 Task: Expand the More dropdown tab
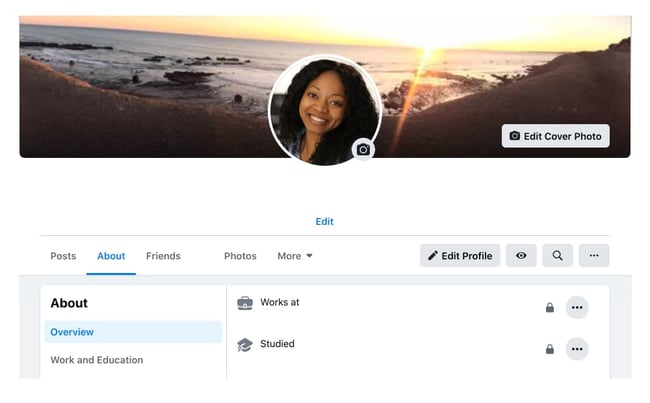point(295,256)
